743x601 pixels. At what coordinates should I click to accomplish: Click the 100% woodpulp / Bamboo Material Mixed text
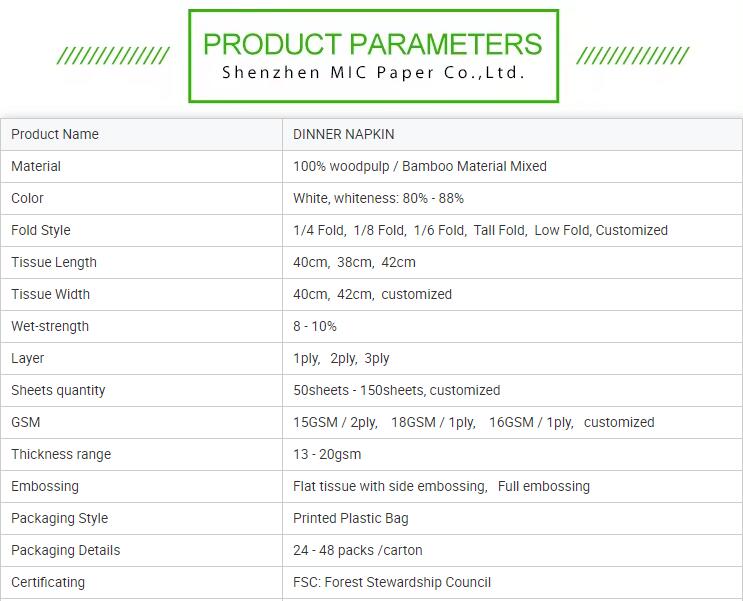click(420, 166)
